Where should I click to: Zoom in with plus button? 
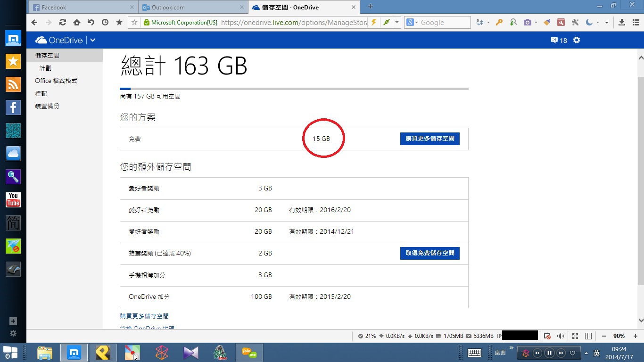tap(635, 336)
